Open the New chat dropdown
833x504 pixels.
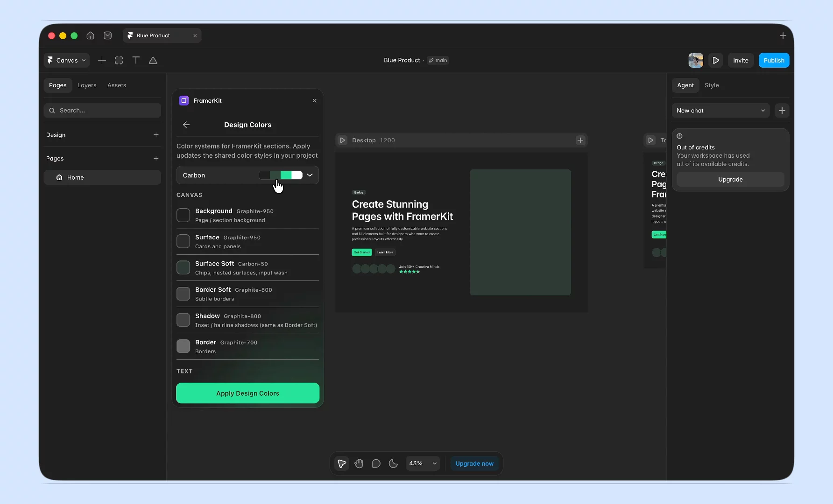tap(721, 111)
